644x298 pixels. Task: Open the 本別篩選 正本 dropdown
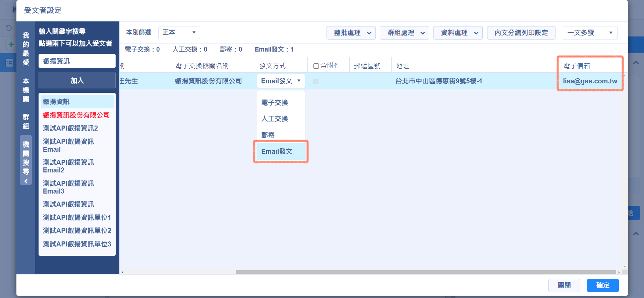pyautogui.click(x=179, y=32)
